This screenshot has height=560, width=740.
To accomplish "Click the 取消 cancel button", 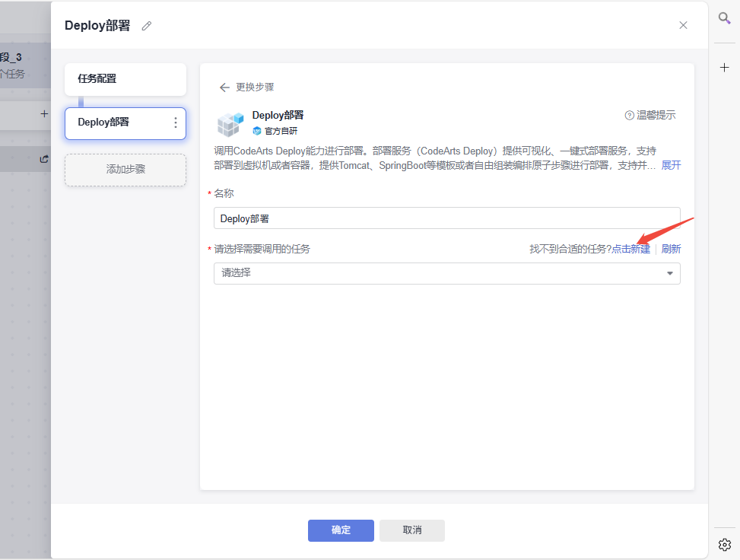I will [x=412, y=530].
